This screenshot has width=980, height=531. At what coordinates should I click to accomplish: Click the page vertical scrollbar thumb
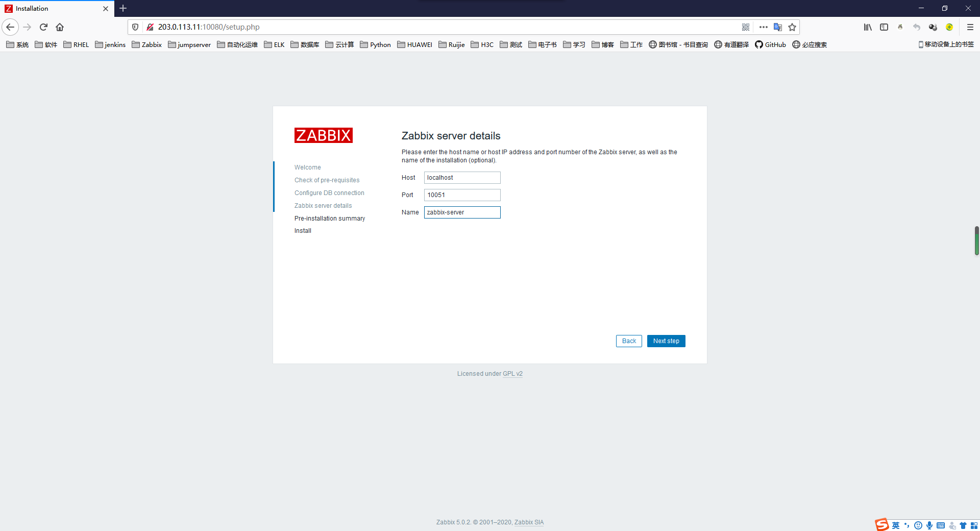(x=977, y=240)
